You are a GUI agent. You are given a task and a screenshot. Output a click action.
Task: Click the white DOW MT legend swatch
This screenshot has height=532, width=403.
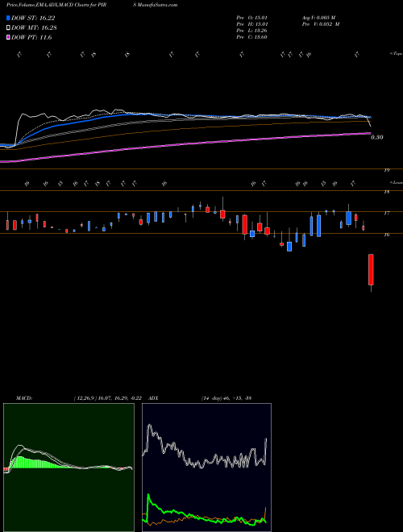point(8,28)
